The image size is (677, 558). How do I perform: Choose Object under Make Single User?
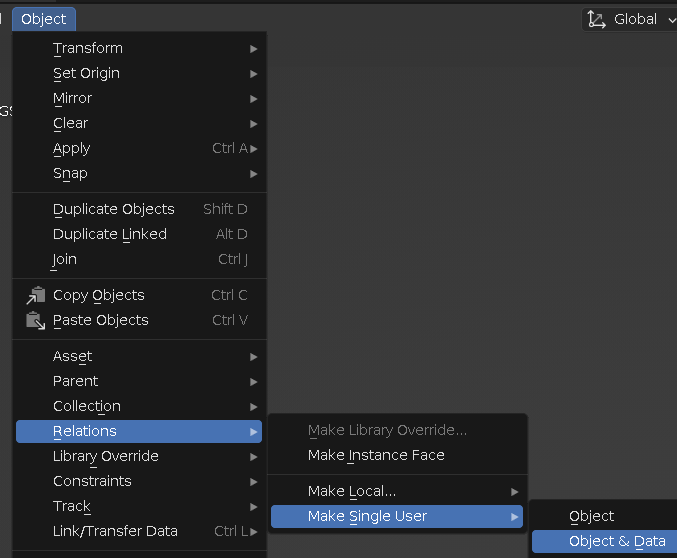(592, 516)
